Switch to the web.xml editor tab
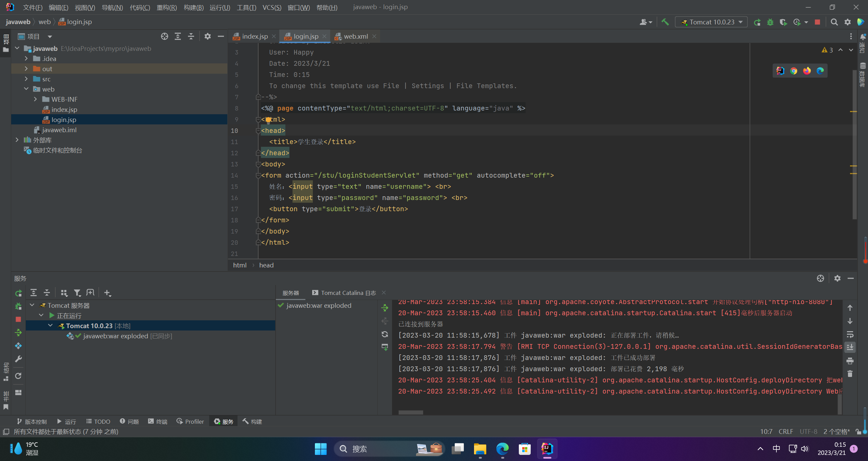 pos(355,36)
